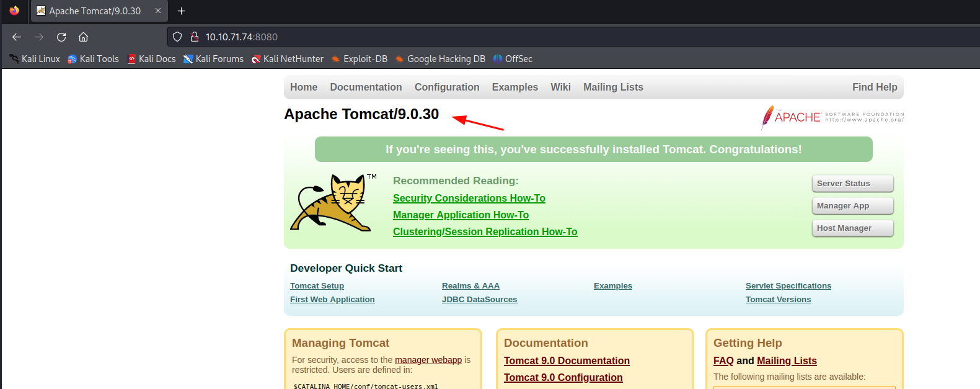Open Examples in Tomcat navigation bar
The height and width of the screenshot is (389, 980).
click(515, 87)
